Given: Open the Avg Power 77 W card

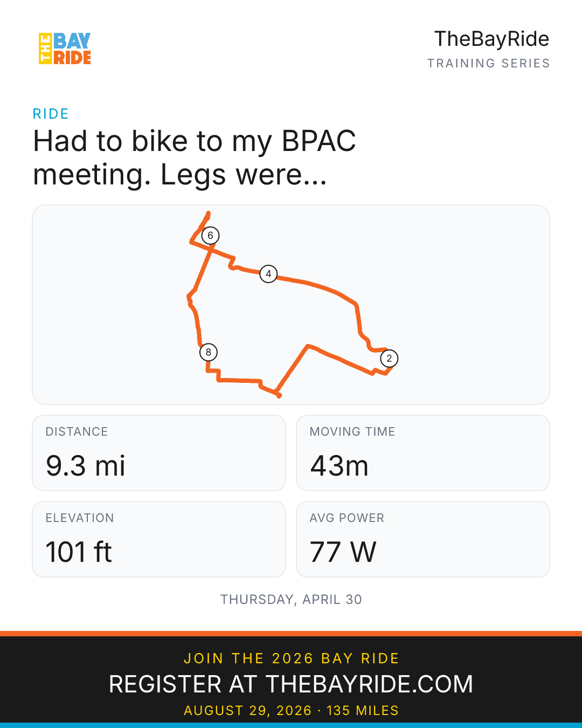Looking at the screenshot, I should (423, 539).
